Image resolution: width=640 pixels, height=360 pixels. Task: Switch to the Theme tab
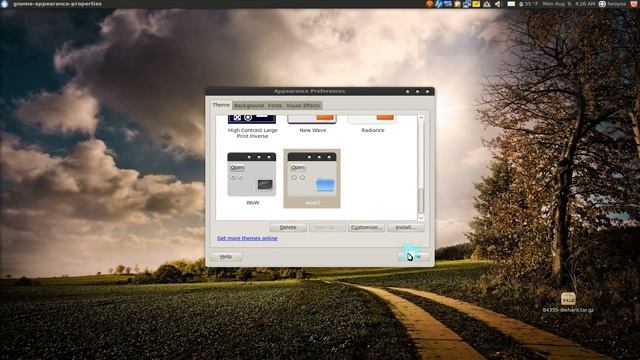click(221, 105)
